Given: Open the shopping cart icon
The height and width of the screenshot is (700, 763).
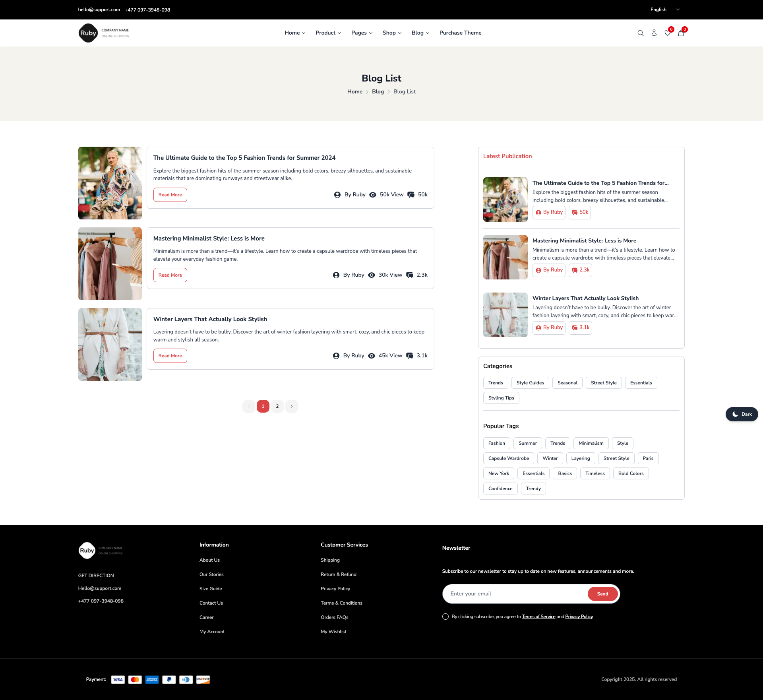Looking at the screenshot, I should 681,33.
